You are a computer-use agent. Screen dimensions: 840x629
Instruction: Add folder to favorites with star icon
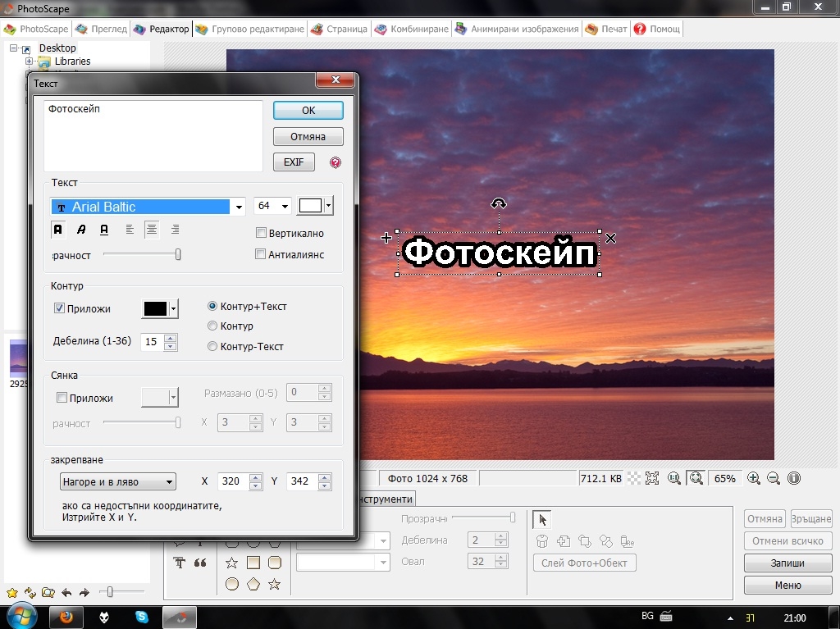pyautogui.click(x=11, y=593)
